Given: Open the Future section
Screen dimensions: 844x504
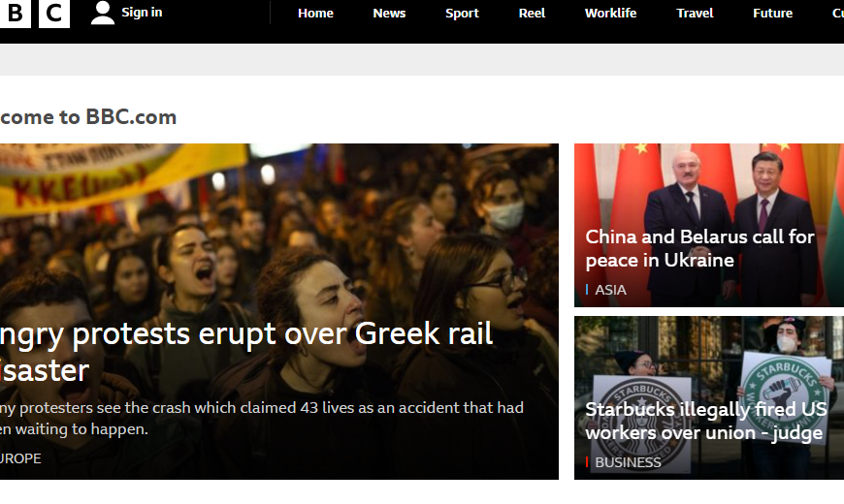Looking at the screenshot, I should click(x=772, y=13).
